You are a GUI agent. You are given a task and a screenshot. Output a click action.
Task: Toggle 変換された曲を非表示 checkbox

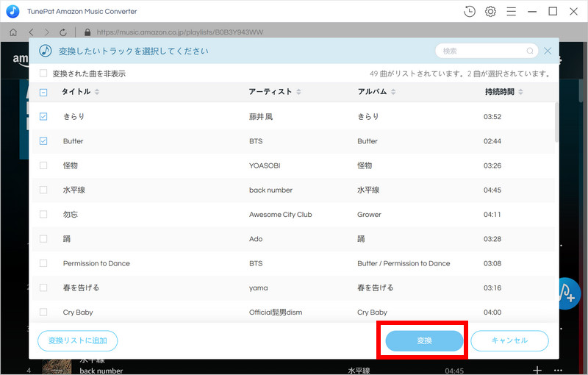[43, 73]
